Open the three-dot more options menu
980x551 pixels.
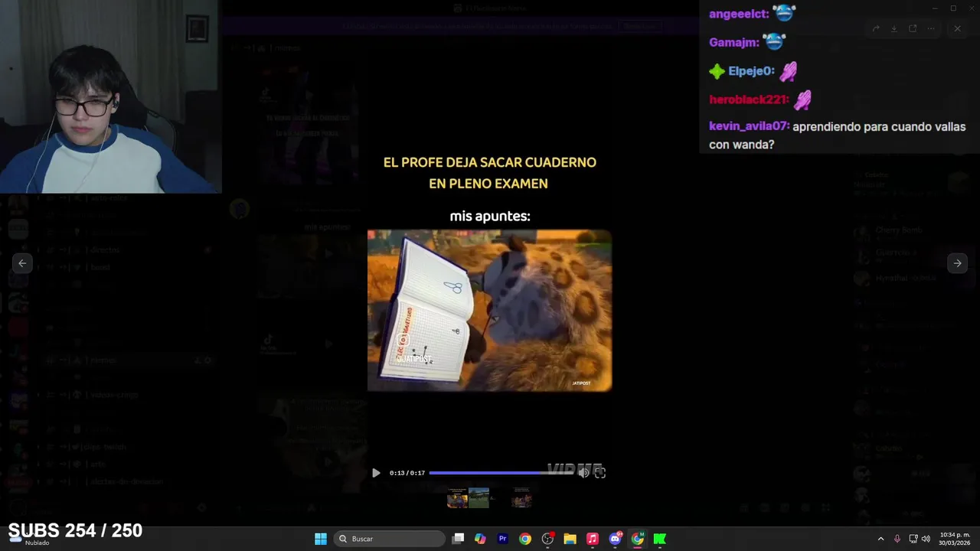[931, 29]
